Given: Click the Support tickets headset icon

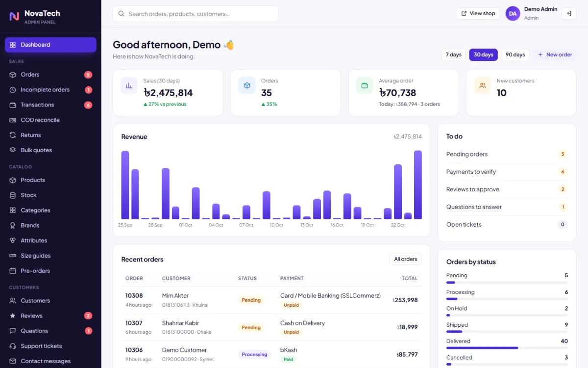Looking at the screenshot, I should click(x=13, y=346).
